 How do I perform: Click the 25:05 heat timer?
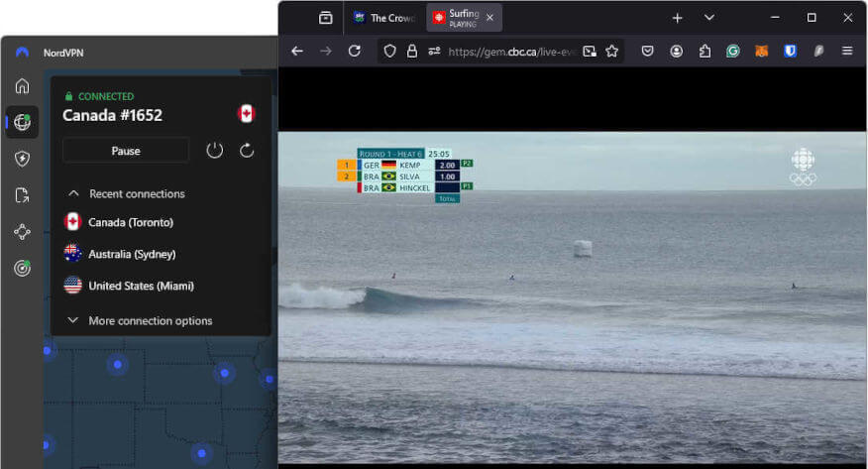438,154
